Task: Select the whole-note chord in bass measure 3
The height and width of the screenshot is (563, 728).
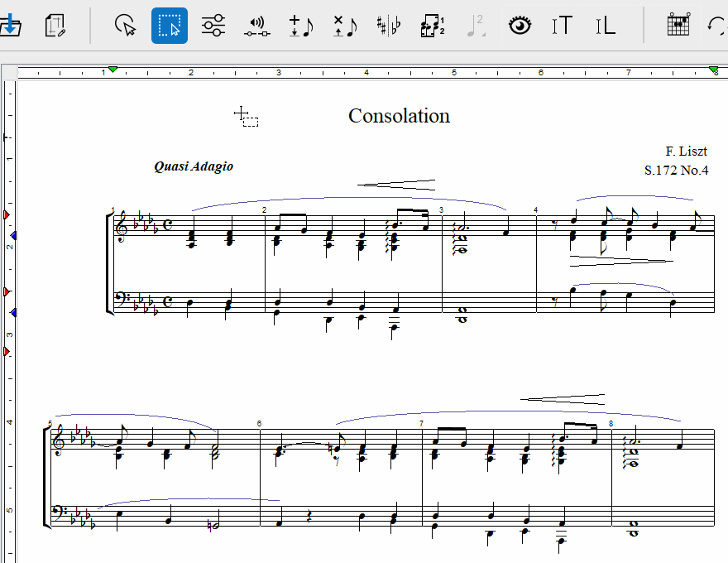Action: pos(462,315)
